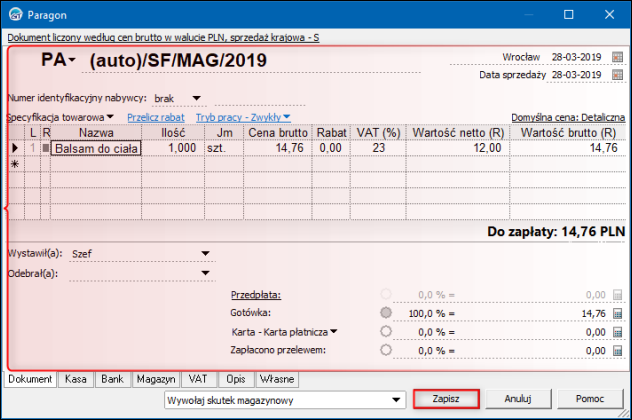The height and width of the screenshot is (420, 632).
Task: Click the Zapisz button
Action: click(x=446, y=399)
